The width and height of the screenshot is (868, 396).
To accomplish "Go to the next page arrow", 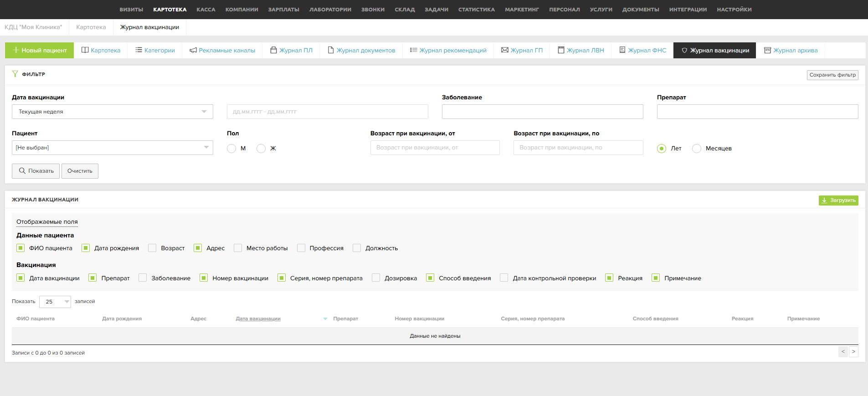I will 853,352.
